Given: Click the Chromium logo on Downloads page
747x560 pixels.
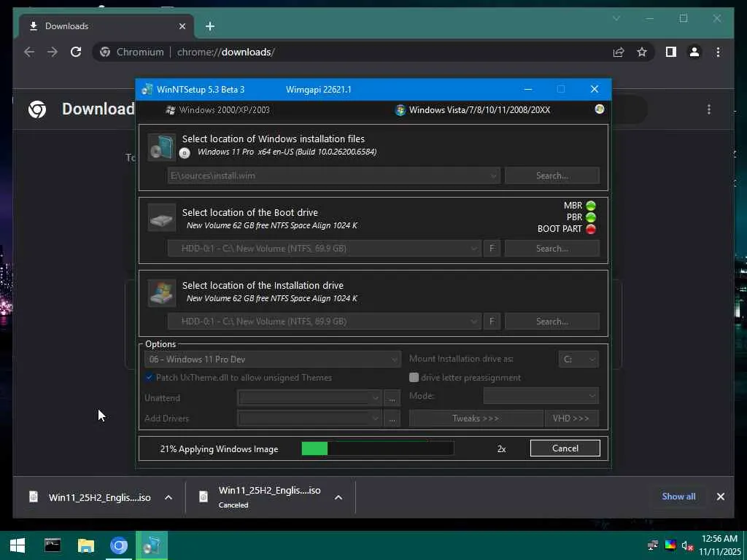Looking at the screenshot, I should tap(37, 109).
